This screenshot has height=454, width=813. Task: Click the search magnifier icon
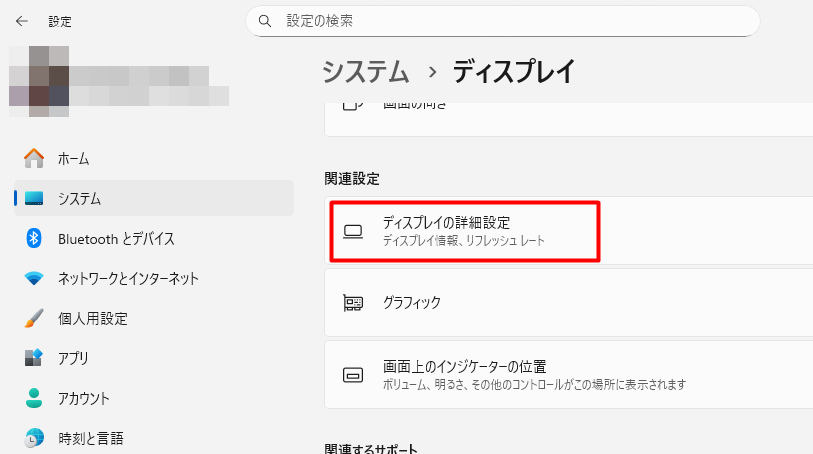(265, 21)
